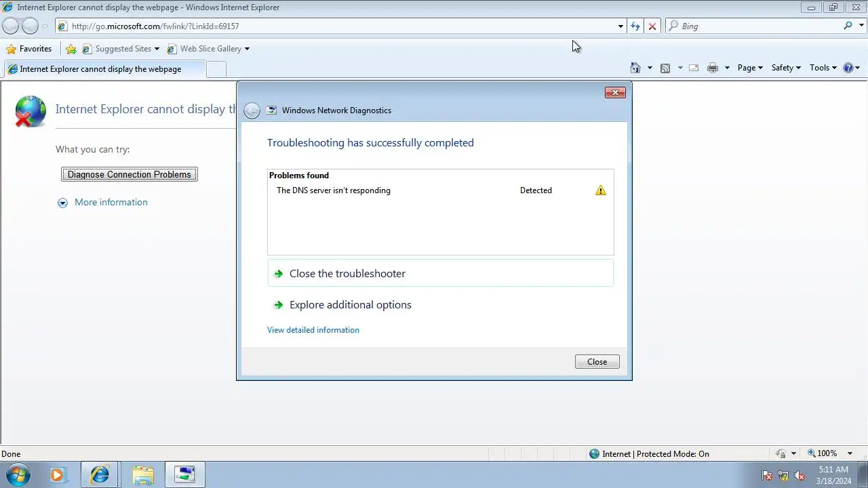Click the Refresh page icon
Viewport: 868px width, 488px height.
635,26
